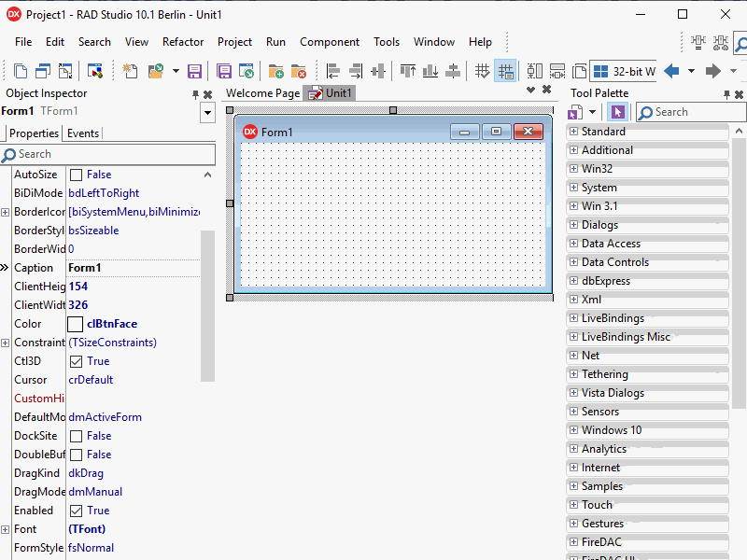
Task: Click the Align Vertical Centers icon
Action: [x=453, y=72]
